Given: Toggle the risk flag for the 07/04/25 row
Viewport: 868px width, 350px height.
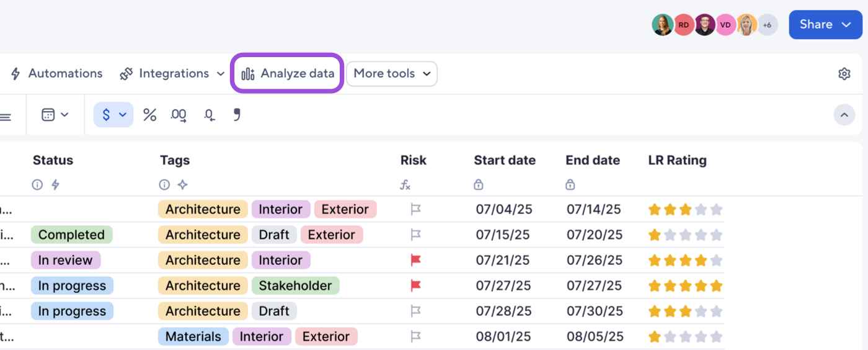Looking at the screenshot, I should point(416,209).
